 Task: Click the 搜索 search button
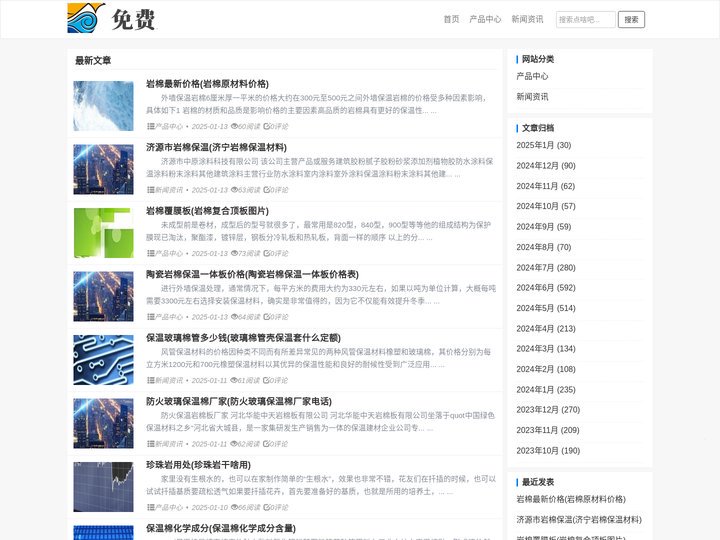[631, 20]
